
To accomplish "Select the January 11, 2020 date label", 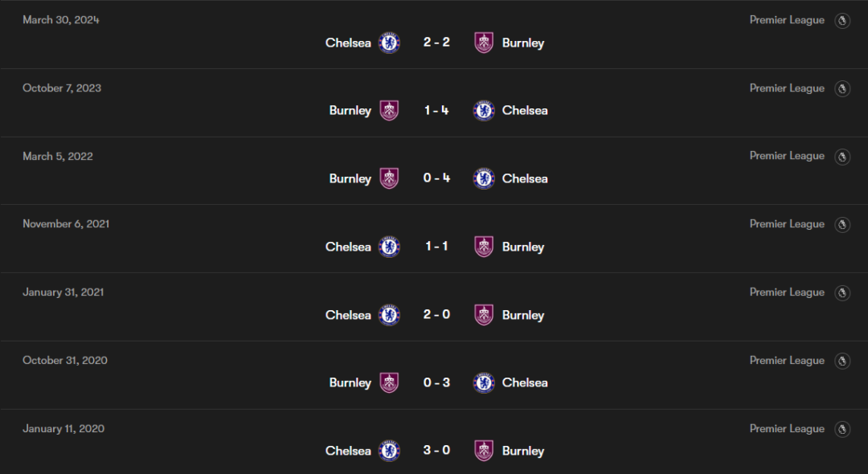I will click(63, 429).
